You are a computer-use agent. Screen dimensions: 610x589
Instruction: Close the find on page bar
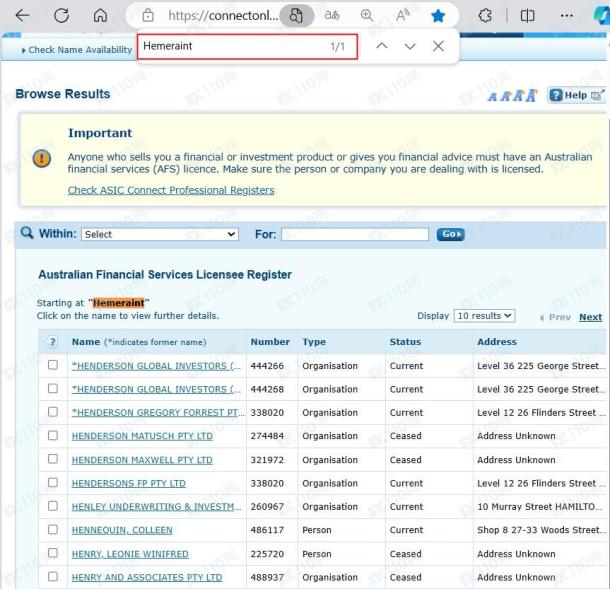point(438,46)
